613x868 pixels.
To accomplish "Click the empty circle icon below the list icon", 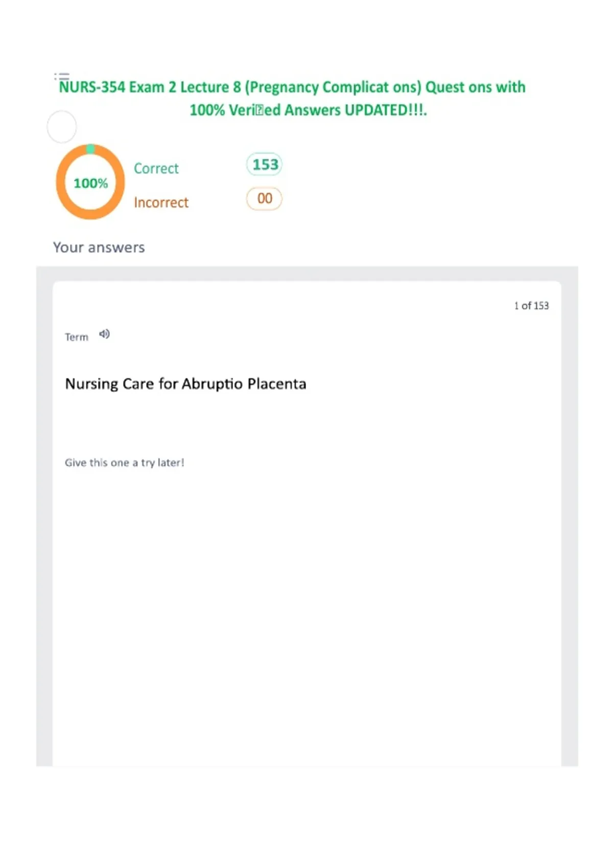I will [62, 127].
